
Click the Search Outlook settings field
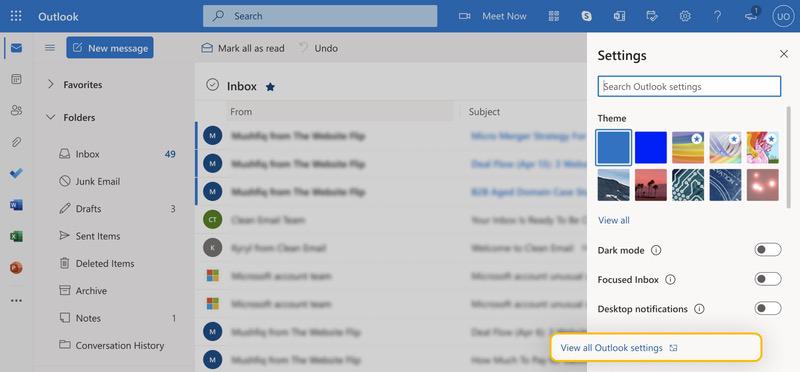coord(689,86)
